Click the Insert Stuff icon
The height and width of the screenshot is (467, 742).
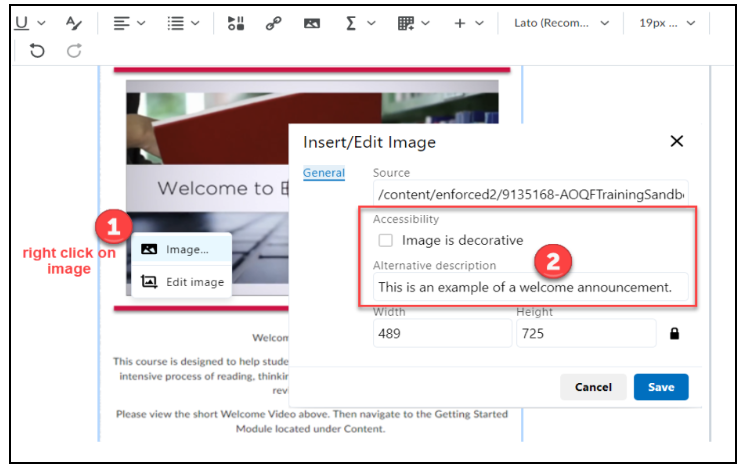point(236,23)
